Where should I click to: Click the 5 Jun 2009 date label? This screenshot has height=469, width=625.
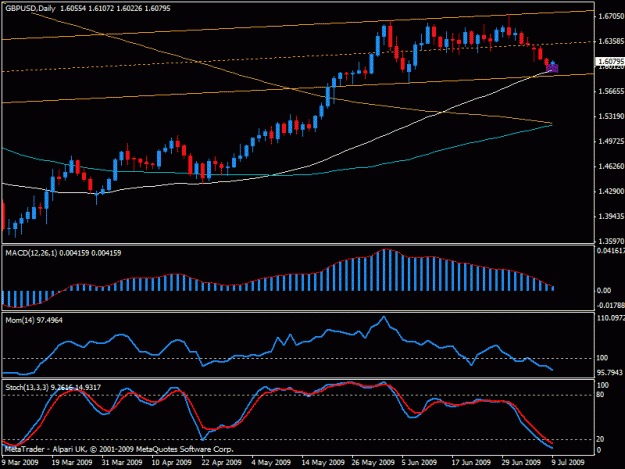(419, 462)
